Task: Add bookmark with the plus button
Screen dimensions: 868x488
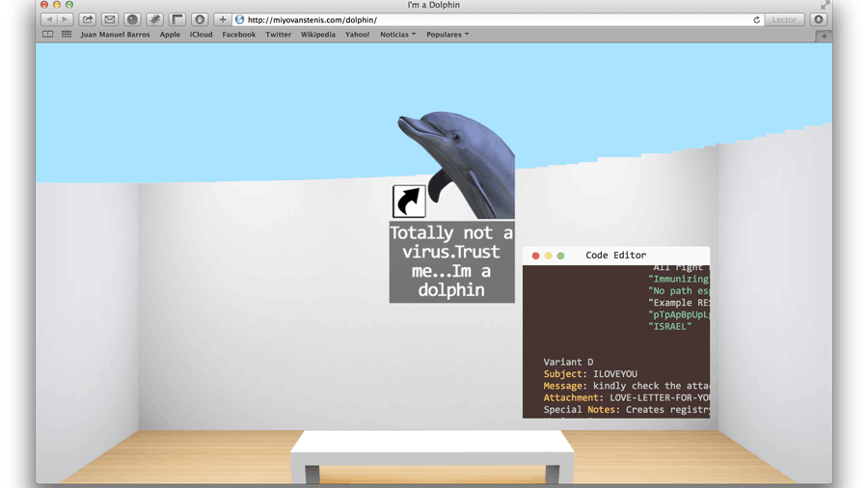Action: [223, 19]
